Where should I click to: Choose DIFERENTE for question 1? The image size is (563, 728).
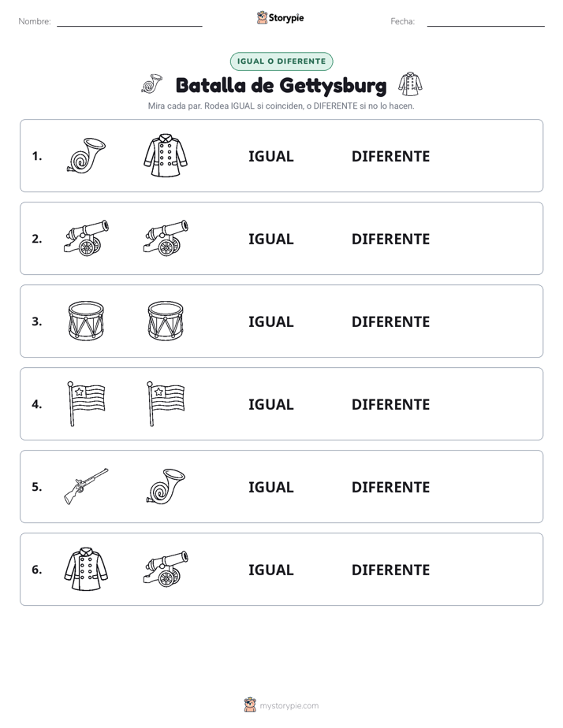390,157
